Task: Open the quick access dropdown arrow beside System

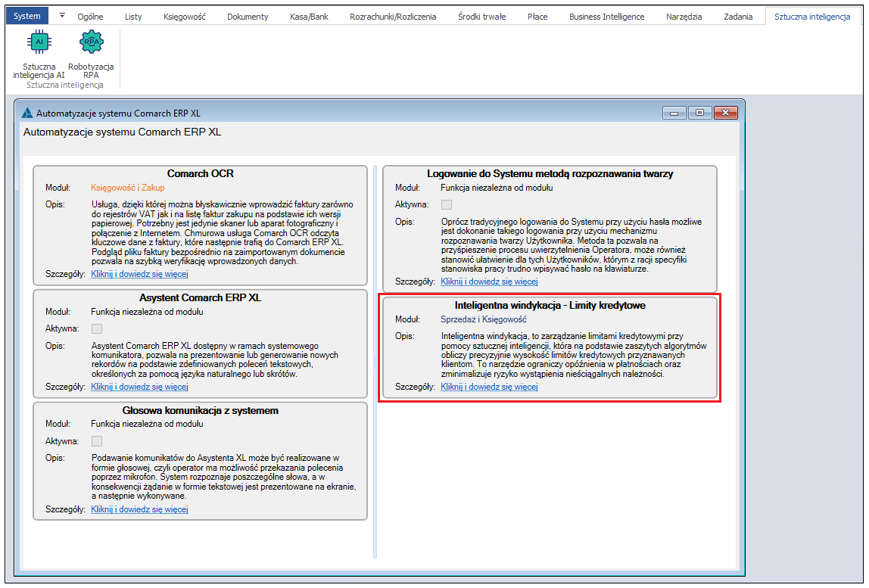Action: coord(62,16)
